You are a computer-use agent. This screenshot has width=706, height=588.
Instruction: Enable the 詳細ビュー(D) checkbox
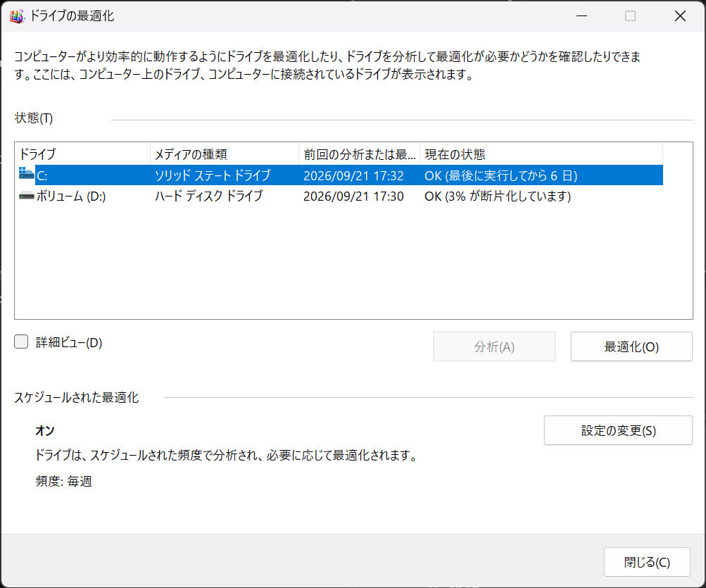click(x=21, y=342)
